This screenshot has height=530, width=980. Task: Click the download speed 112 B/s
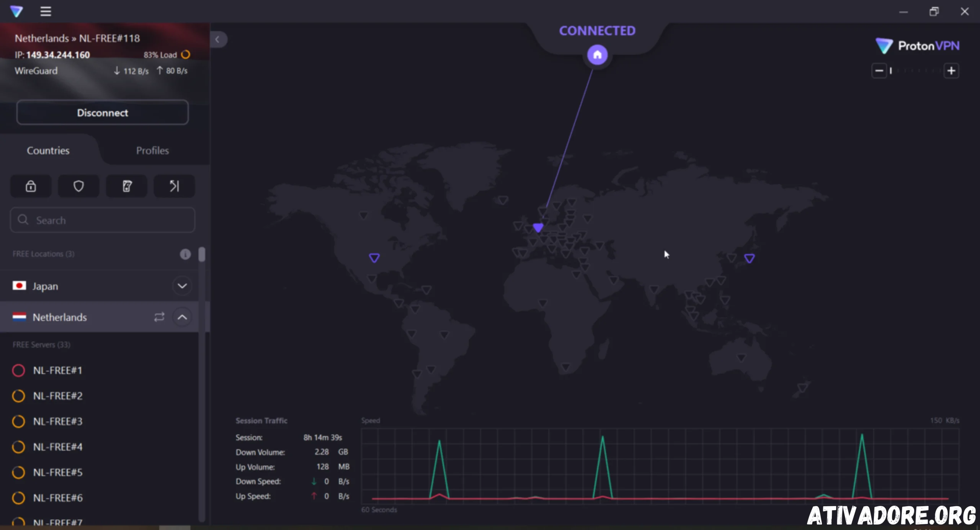tap(131, 71)
